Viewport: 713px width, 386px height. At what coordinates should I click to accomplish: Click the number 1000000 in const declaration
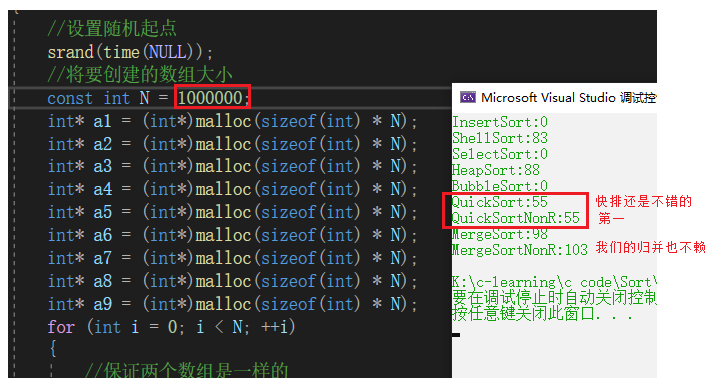pyautogui.click(x=210, y=98)
